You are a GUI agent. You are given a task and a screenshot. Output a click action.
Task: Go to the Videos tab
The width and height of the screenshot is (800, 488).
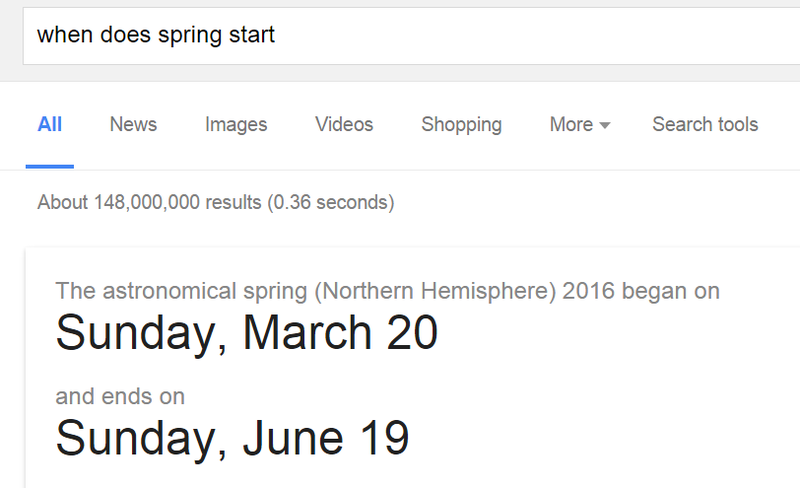(344, 125)
